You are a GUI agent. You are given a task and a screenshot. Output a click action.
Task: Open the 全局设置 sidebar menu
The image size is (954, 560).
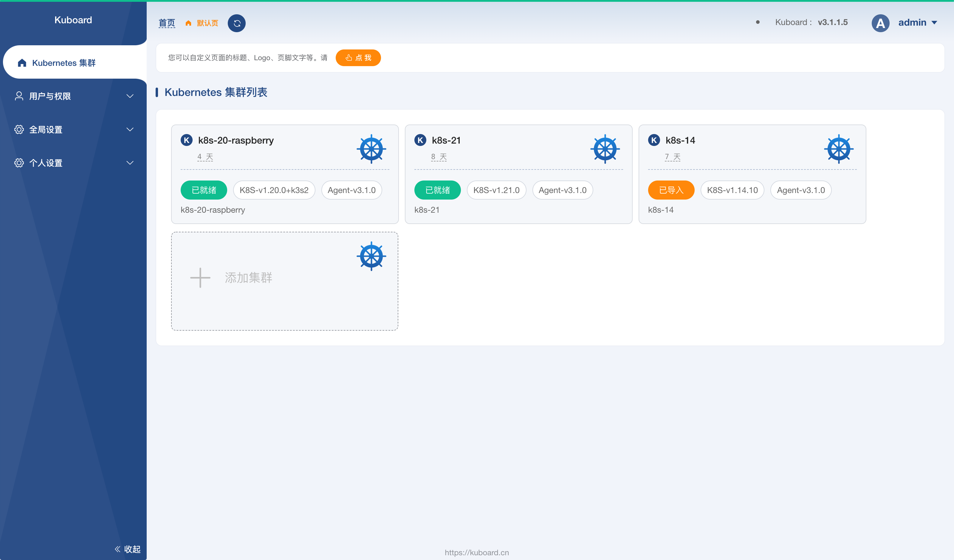click(73, 129)
